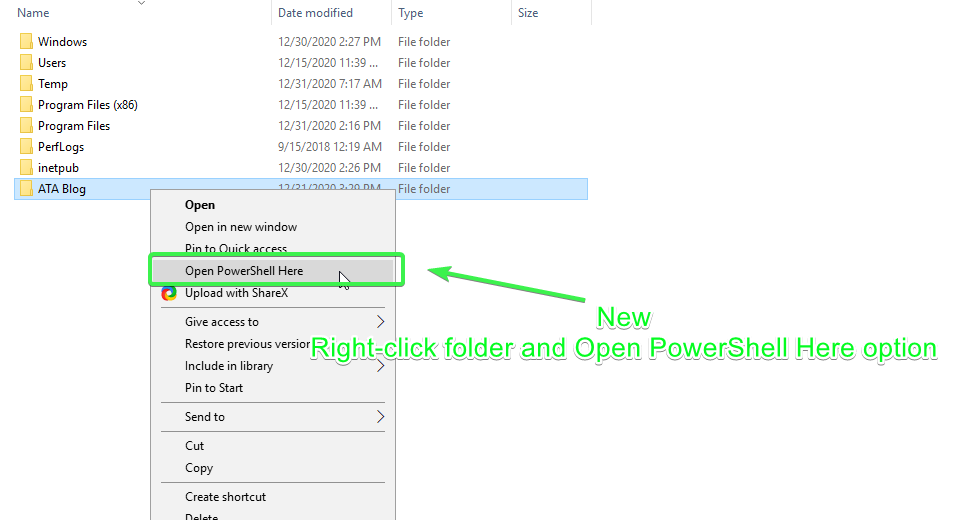This screenshot has height=520, width=963.
Task: Click File folder type in Users row
Action: (424, 63)
